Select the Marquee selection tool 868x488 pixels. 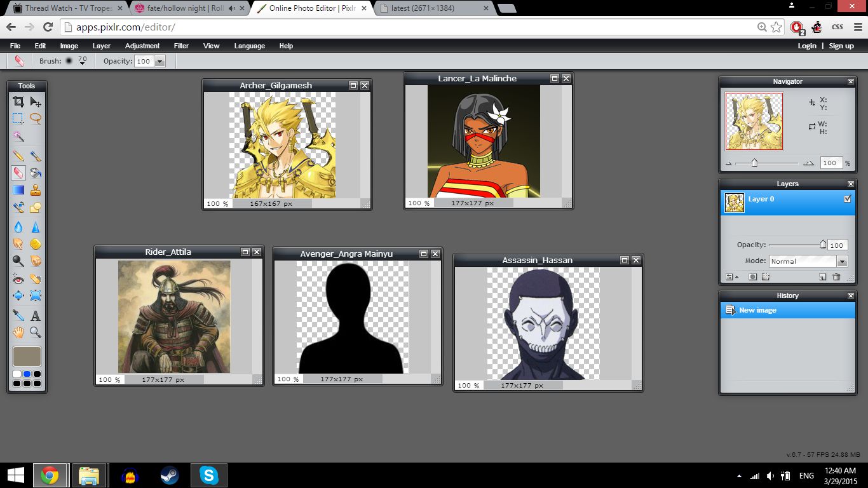(x=18, y=118)
